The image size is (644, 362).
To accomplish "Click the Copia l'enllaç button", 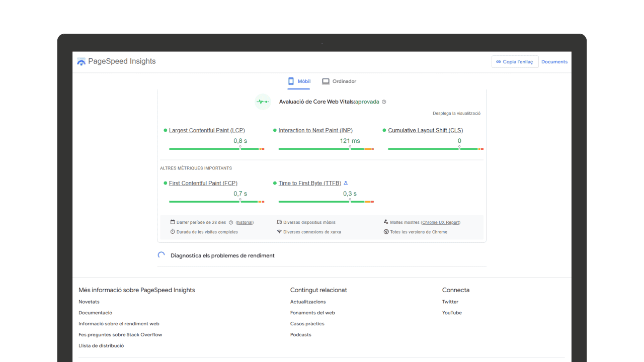I will tap(515, 61).
